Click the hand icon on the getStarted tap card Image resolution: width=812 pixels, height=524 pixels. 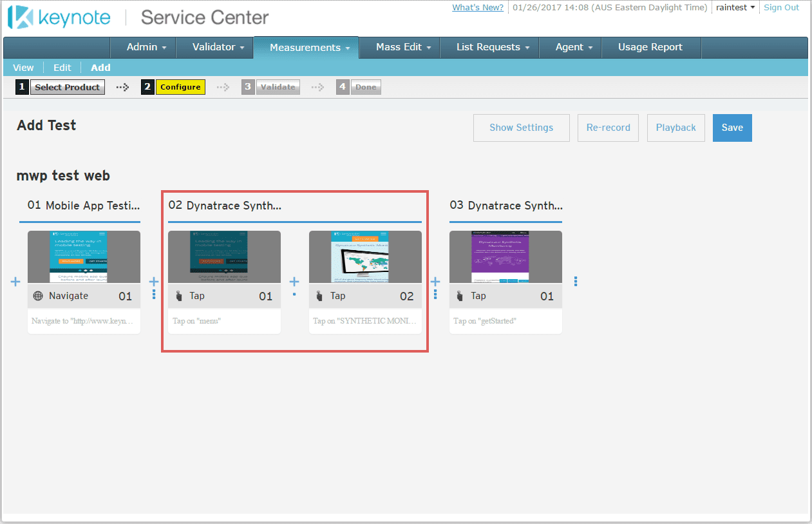click(460, 296)
